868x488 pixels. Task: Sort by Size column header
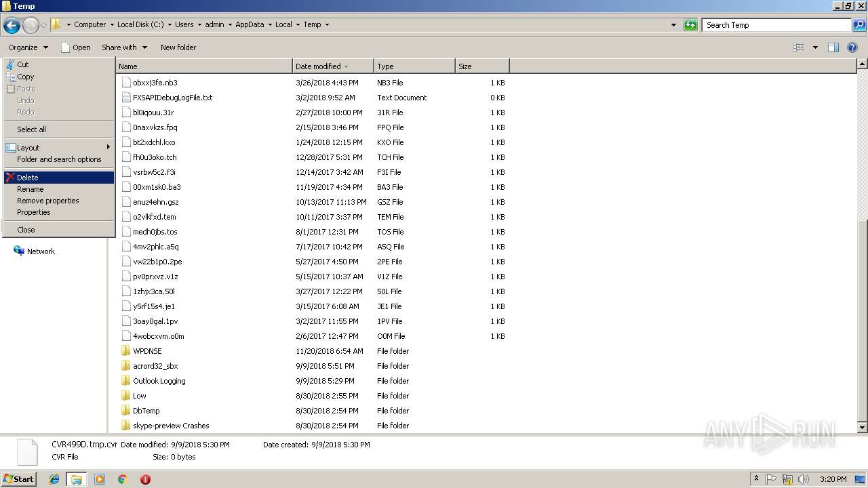pos(482,66)
